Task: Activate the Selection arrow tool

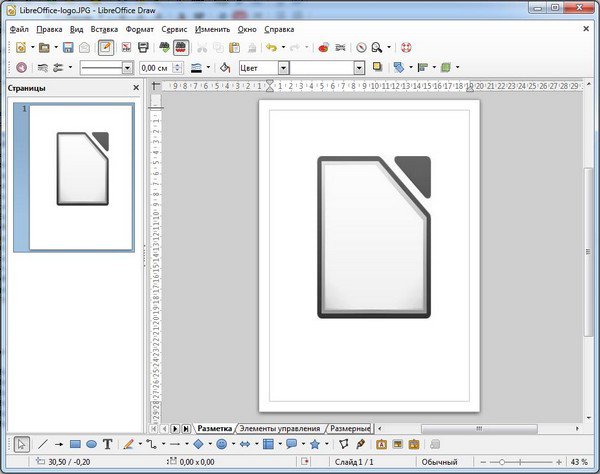Action: point(22,444)
